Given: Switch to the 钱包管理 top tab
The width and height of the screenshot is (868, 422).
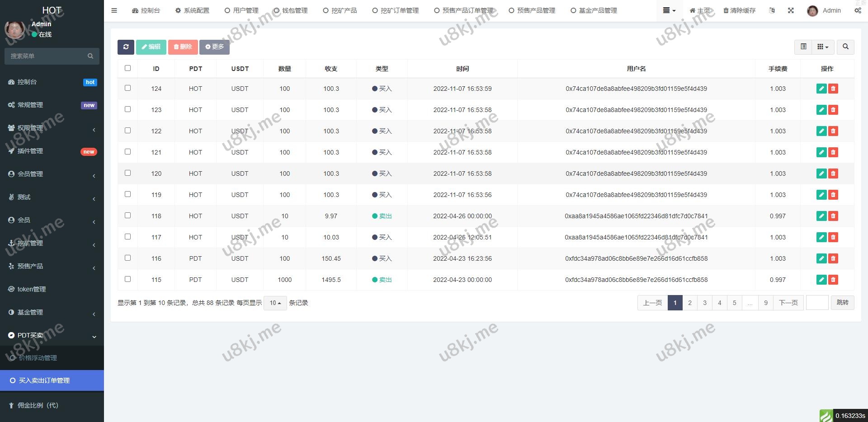Looking at the screenshot, I should pyautogui.click(x=291, y=10).
